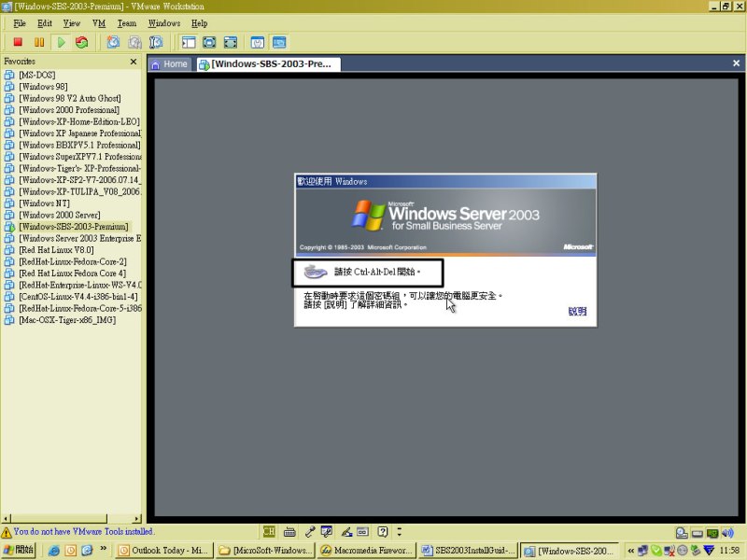Select [RedHat-Linux-Fedora-Core-2] favorite
Viewport: 747px width, 560px height.
(73, 262)
